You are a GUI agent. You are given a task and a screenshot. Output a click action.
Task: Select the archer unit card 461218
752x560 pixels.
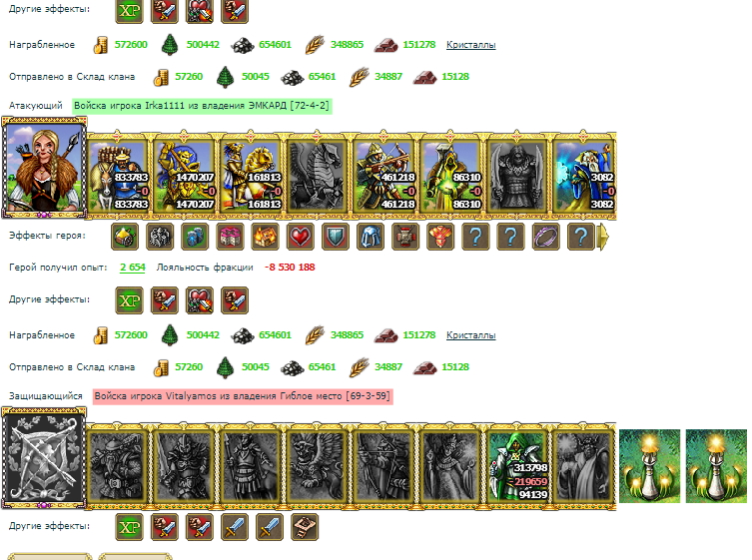(383, 176)
